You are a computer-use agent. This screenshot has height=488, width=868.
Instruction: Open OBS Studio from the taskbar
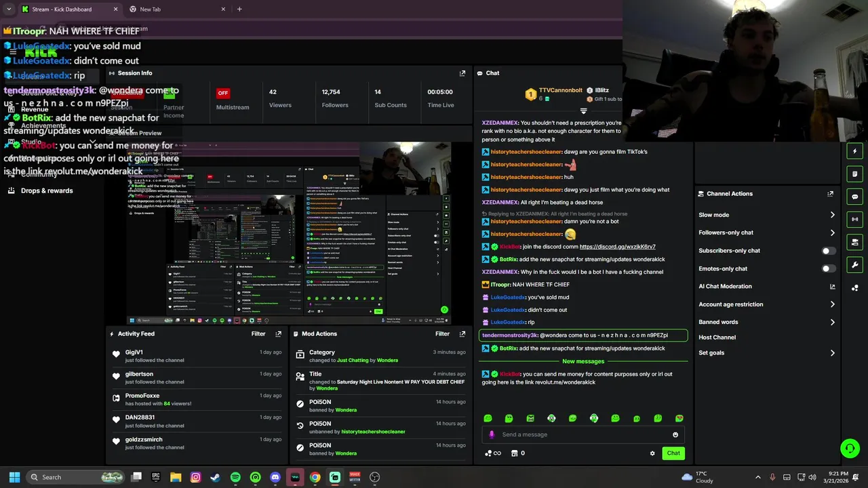tap(374, 477)
